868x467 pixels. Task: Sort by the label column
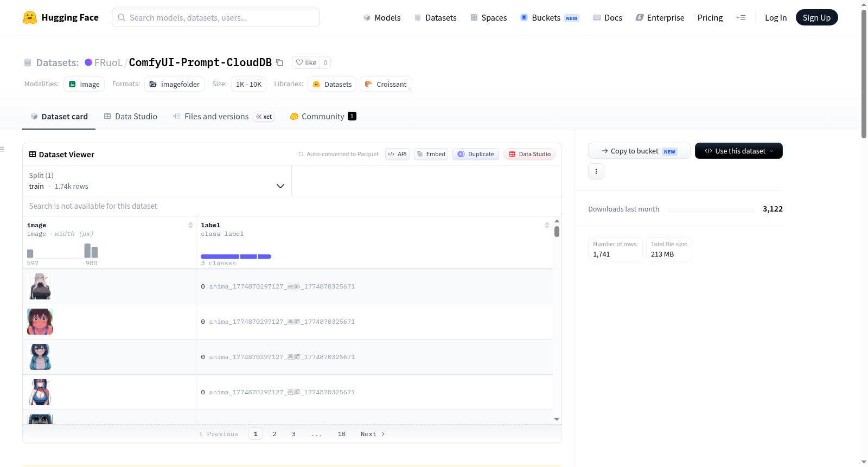[547, 225]
